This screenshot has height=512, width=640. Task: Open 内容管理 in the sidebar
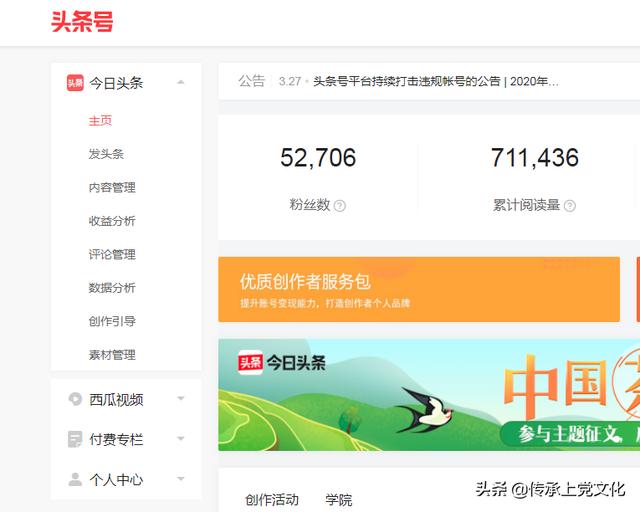(x=112, y=188)
